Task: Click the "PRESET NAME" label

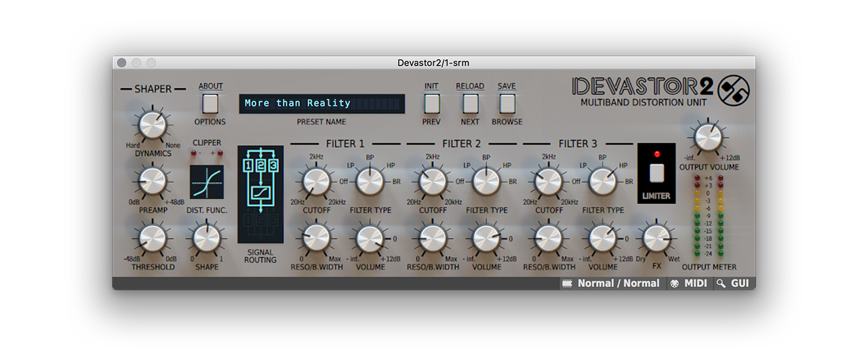Action: pyautogui.click(x=321, y=122)
